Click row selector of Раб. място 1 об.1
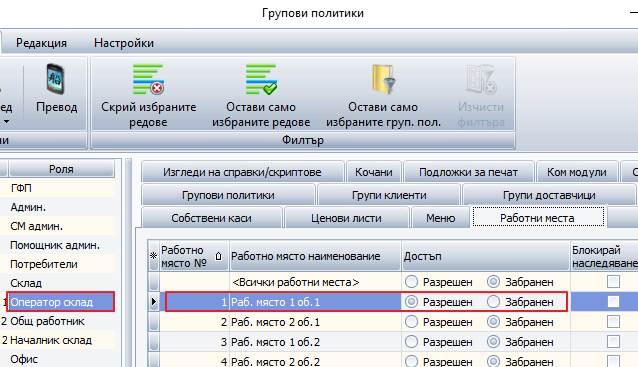 153,301
